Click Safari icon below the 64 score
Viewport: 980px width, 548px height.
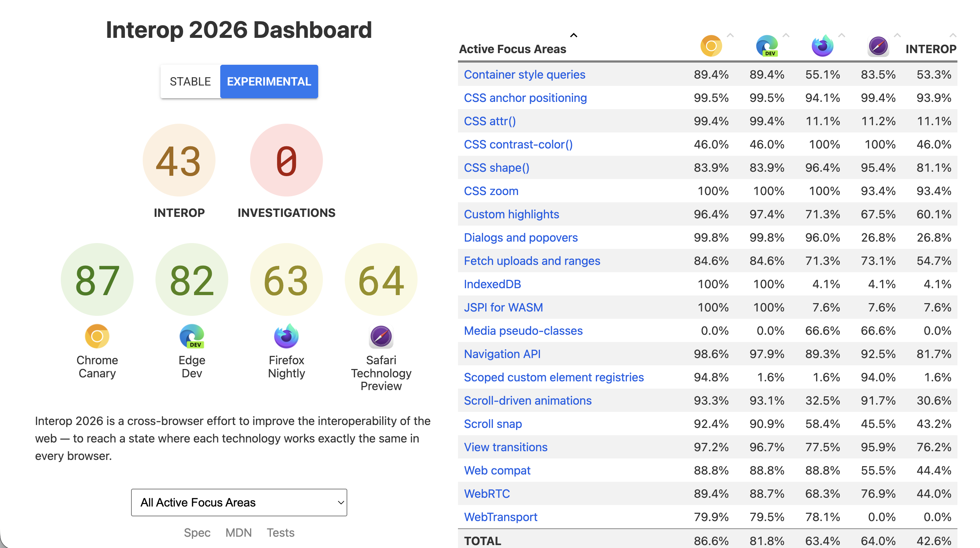[381, 336]
